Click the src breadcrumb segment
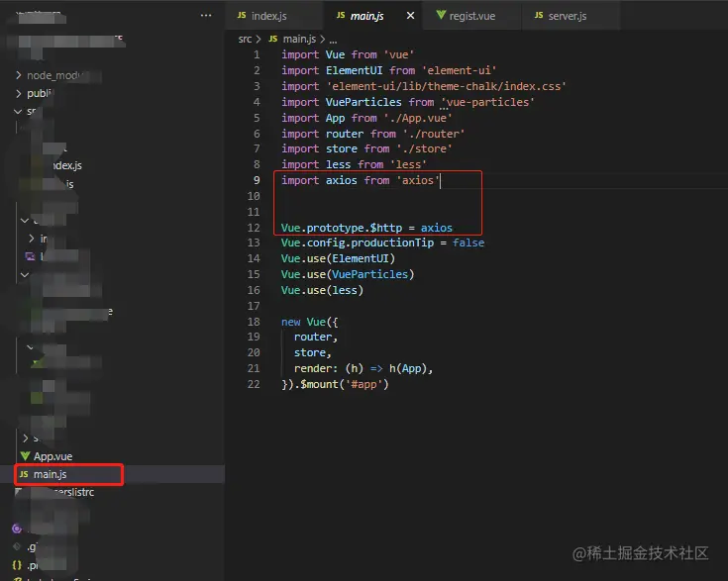 point(245,39)
